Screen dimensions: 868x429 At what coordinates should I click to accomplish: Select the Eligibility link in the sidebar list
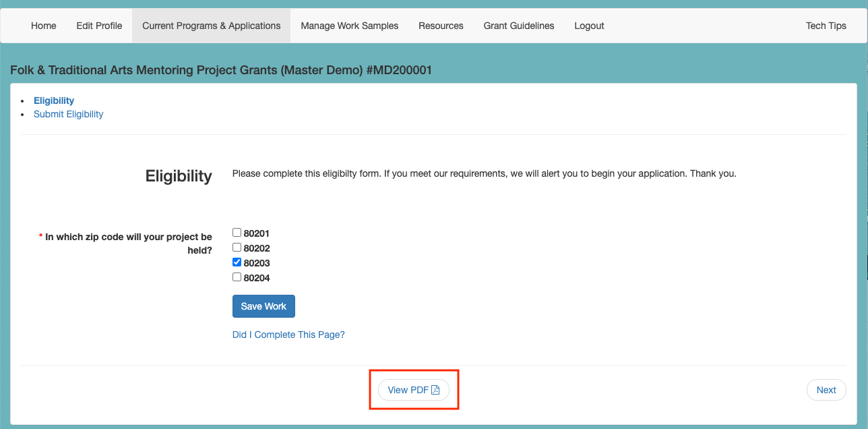(x=54, y=100)
